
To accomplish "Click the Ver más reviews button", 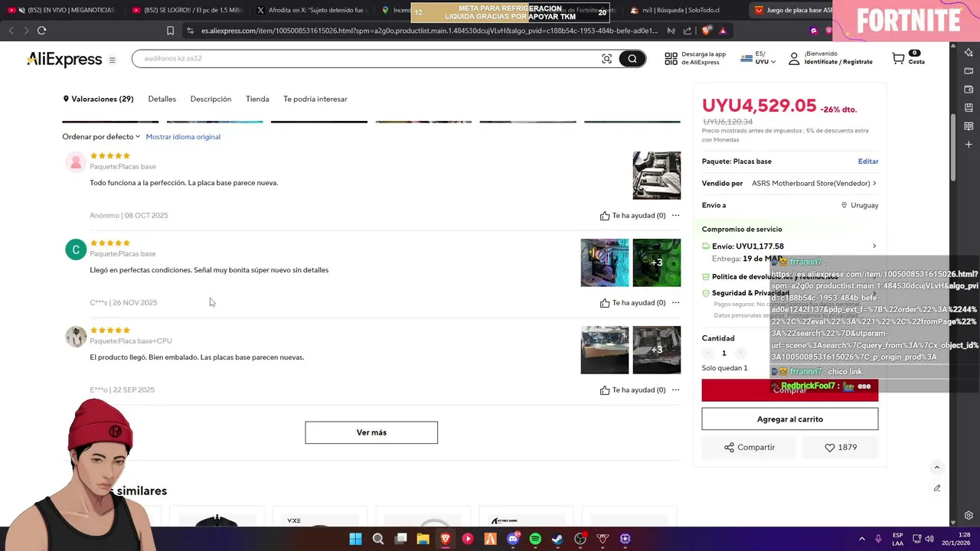I will click(x=371, y=432).
